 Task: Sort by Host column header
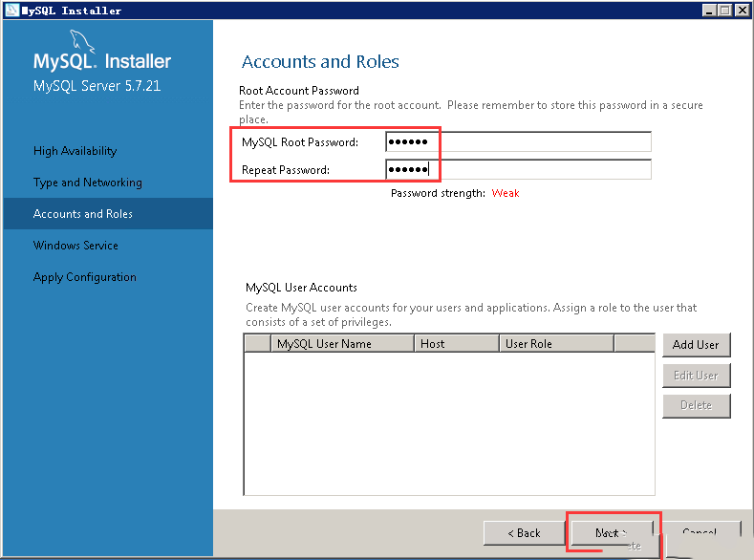[x=457, y=344]
